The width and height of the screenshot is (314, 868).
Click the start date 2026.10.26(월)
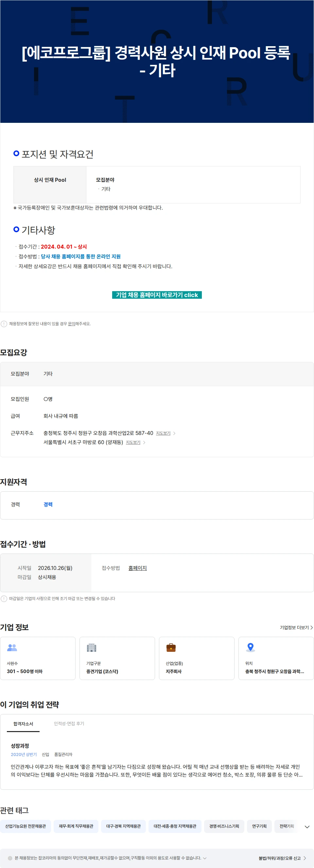(55, 568)
